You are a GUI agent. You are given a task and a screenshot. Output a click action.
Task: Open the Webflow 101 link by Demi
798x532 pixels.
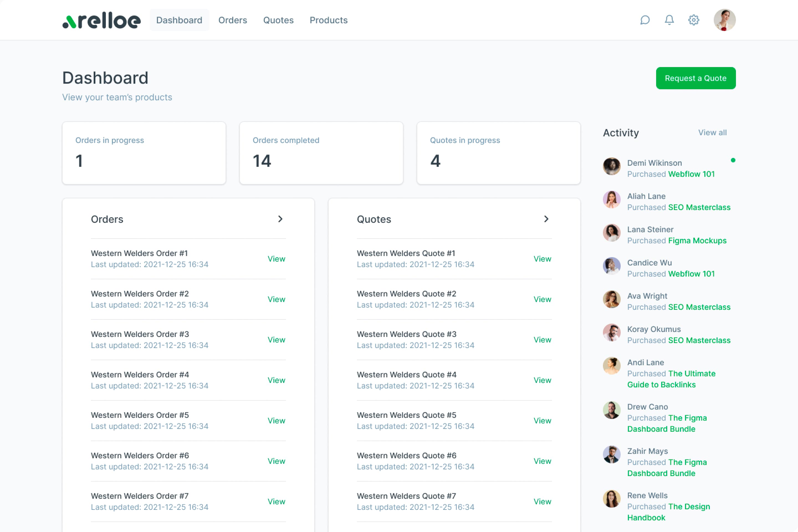pyautogui.click(x=691, y=174)
